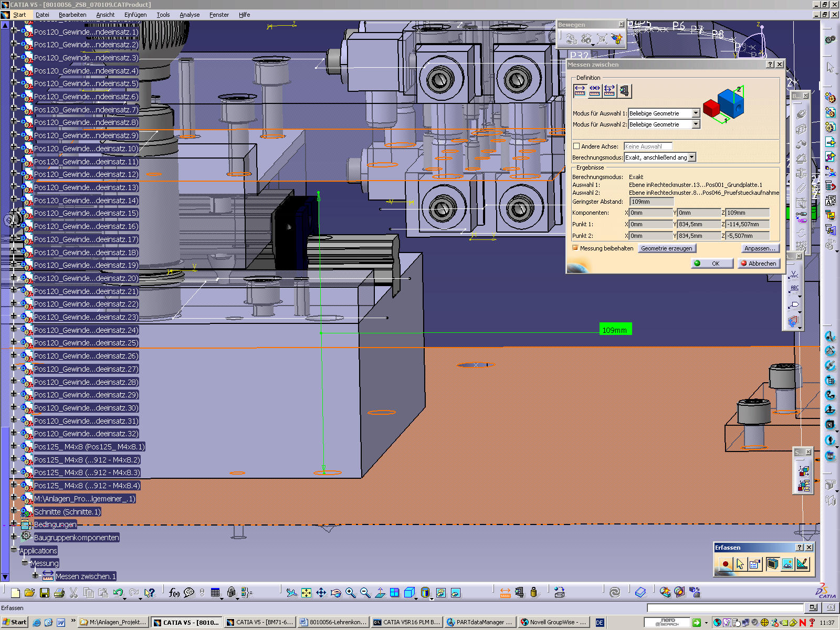Switch to Novell GroupWise taskbar window

tap(553, 622)
